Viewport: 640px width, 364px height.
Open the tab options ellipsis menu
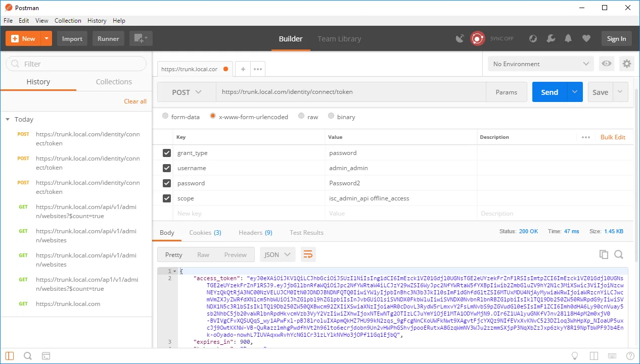258,69
